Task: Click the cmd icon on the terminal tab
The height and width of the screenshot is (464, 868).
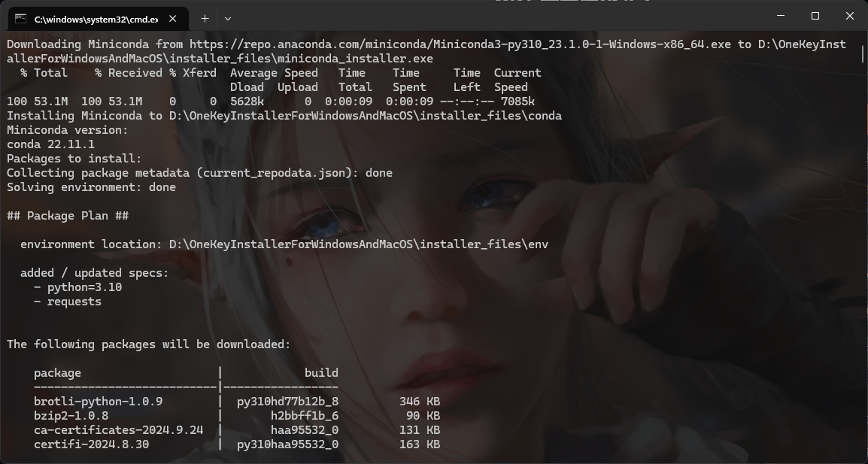Action: click(x=20, y=19)
